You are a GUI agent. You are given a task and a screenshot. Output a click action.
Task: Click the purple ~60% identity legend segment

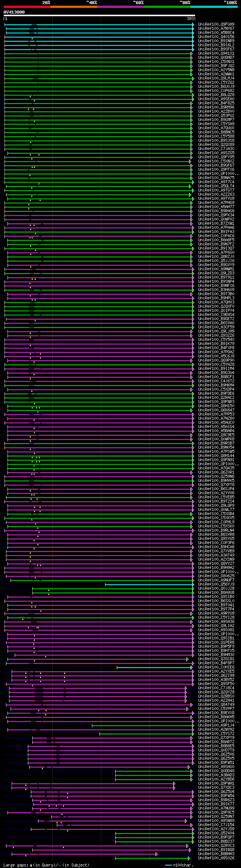(120, 7)
